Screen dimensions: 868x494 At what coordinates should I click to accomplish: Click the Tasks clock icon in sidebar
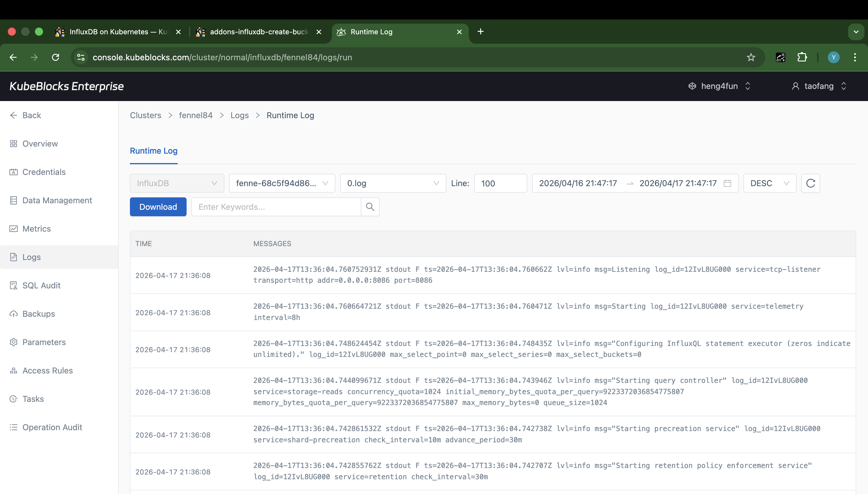pyautogui.click(x=14, y=399)
